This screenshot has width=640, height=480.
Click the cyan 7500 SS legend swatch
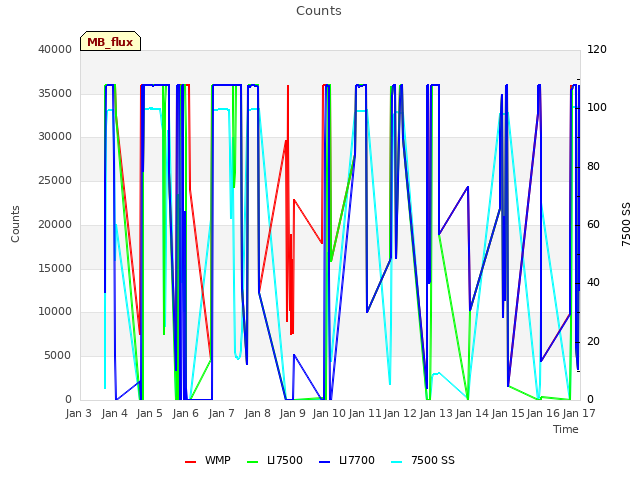click(x=397, y=461)
